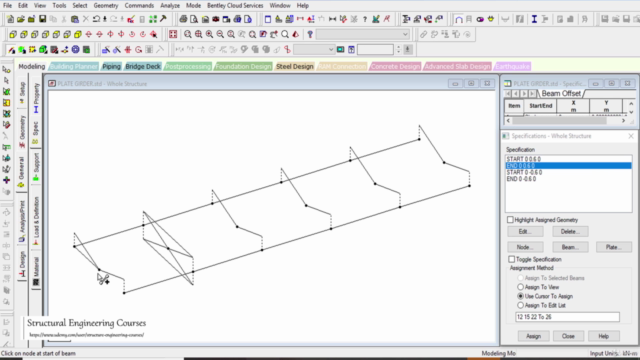Click the blue circular grid icon

[76, 50]
